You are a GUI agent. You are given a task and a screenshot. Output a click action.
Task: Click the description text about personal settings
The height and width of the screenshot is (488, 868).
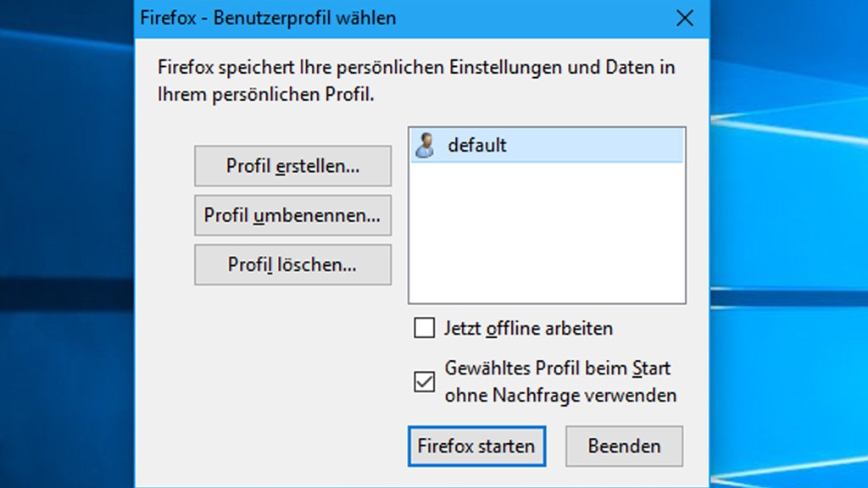click(415, 68)
